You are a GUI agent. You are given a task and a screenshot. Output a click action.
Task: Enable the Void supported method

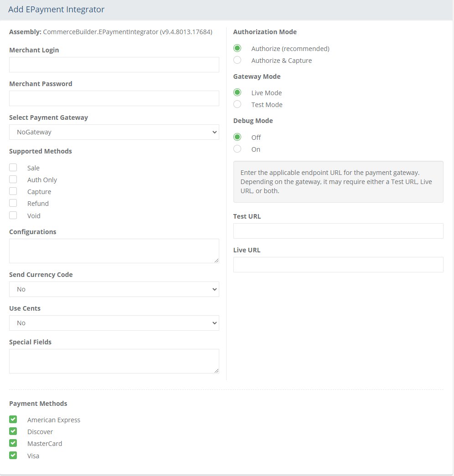point(13,215)
